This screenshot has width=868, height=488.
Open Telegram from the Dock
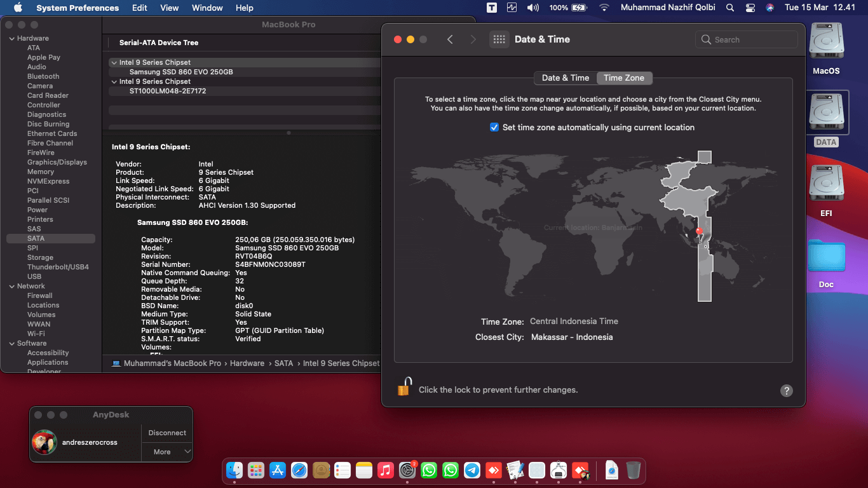tap(472, 470)
